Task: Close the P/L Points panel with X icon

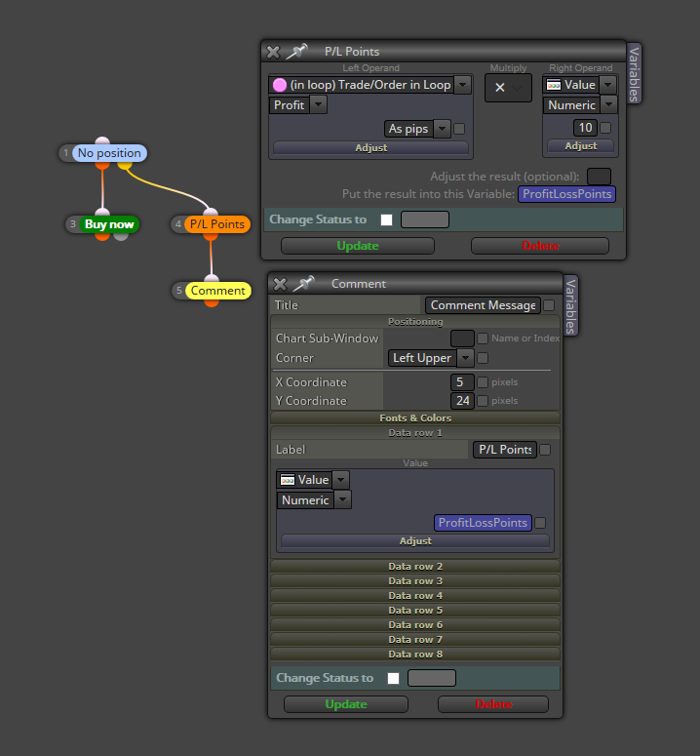Action: coord(273,52)
